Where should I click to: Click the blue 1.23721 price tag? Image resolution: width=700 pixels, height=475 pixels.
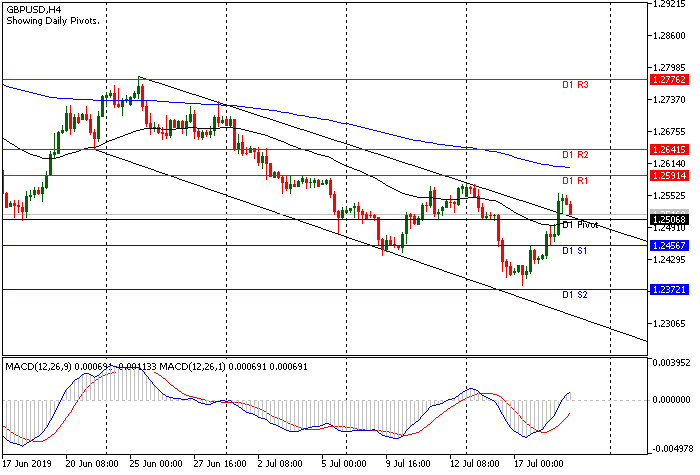667,289
